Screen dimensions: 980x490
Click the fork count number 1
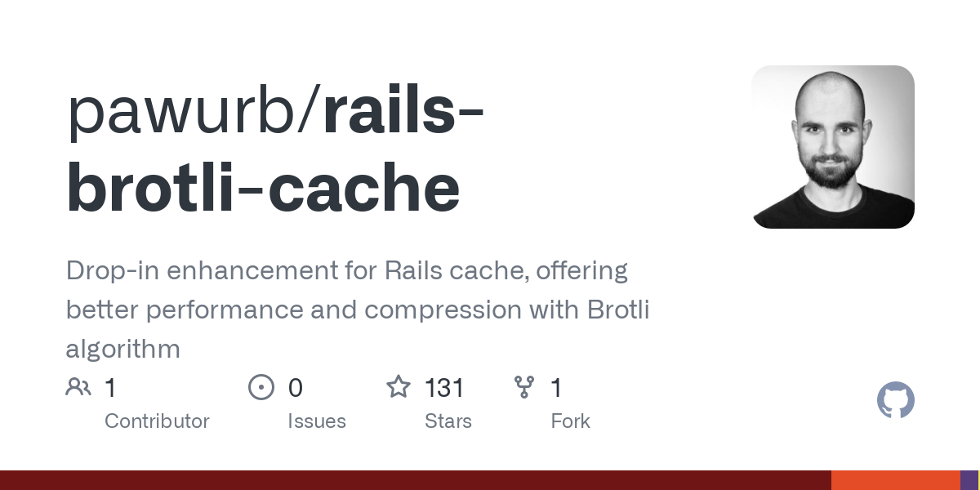[556, 388]
